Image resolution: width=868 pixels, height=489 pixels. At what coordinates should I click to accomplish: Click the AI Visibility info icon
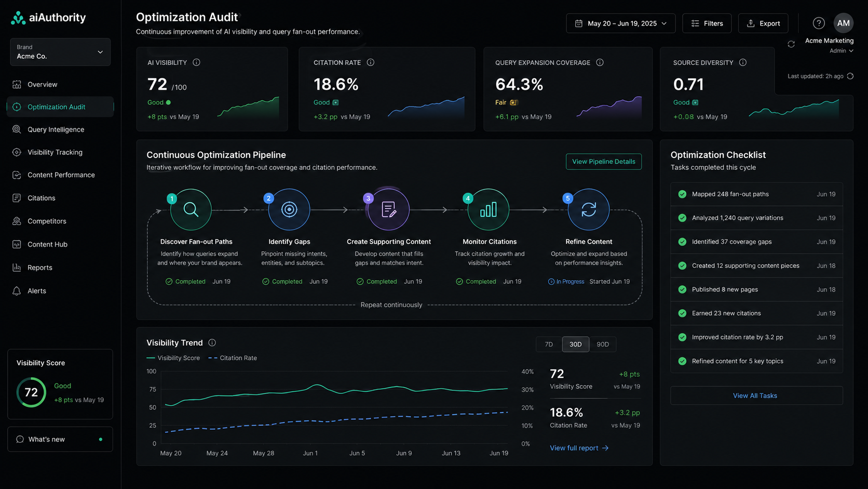[196, 62]
